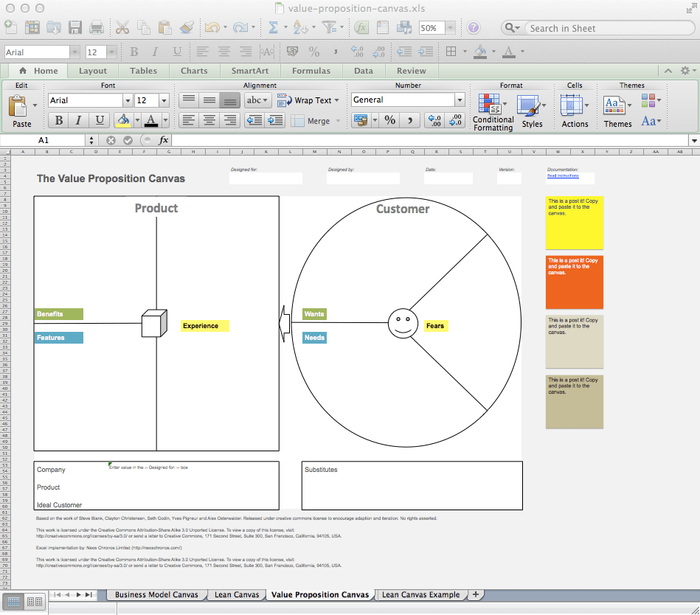Click the Filter funnel icon

[x=330, y=28]
